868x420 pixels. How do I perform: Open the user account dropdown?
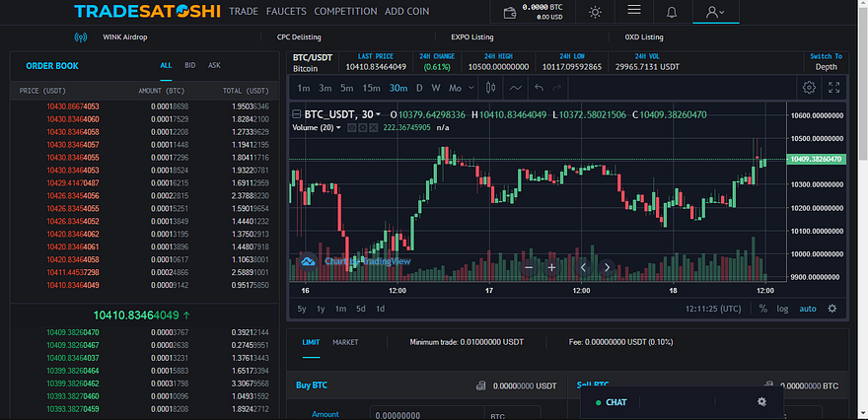716,12
